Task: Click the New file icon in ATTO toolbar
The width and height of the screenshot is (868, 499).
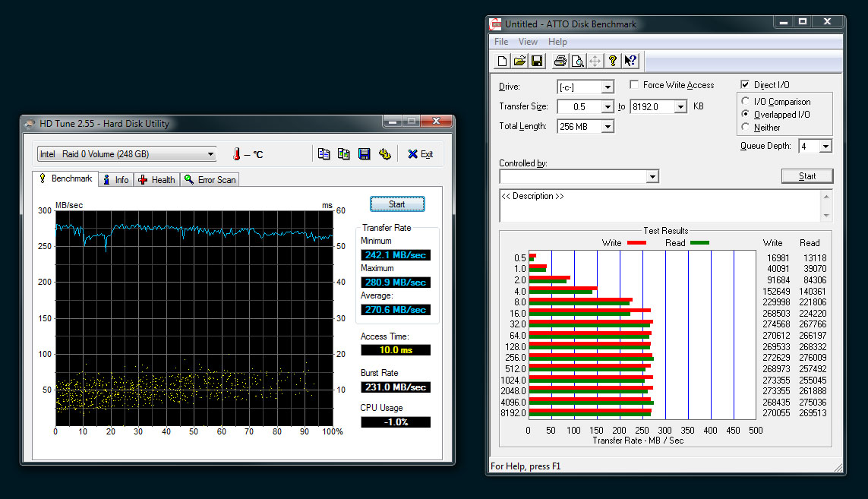Action: click(502, 61)
